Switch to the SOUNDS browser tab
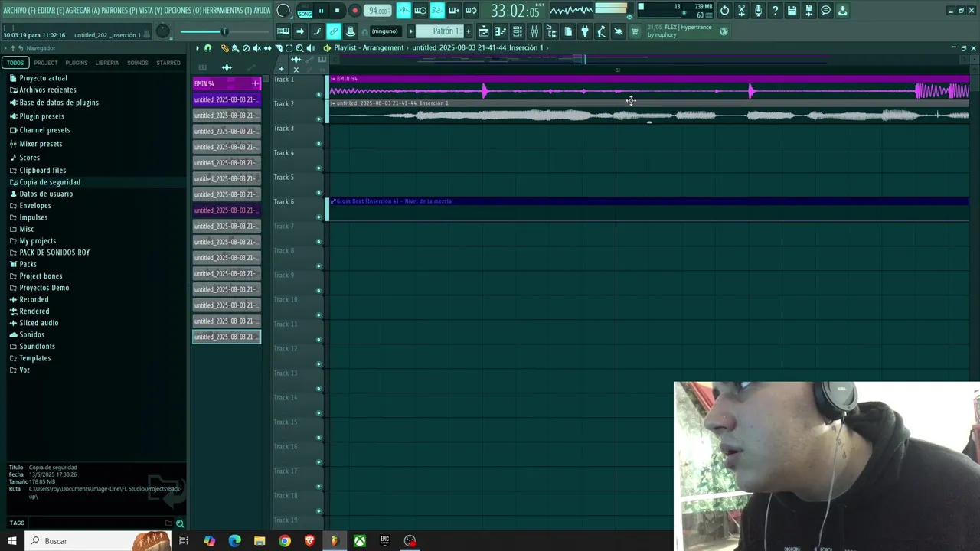The image size is (980, 551). pyautogui.click(x=138, y=63)
